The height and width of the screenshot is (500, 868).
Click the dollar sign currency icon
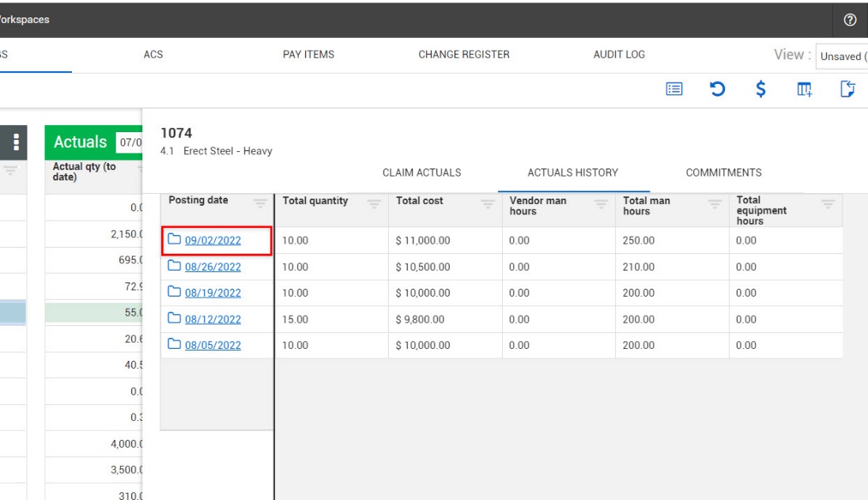pyautogui.click(x=760, y=89)
